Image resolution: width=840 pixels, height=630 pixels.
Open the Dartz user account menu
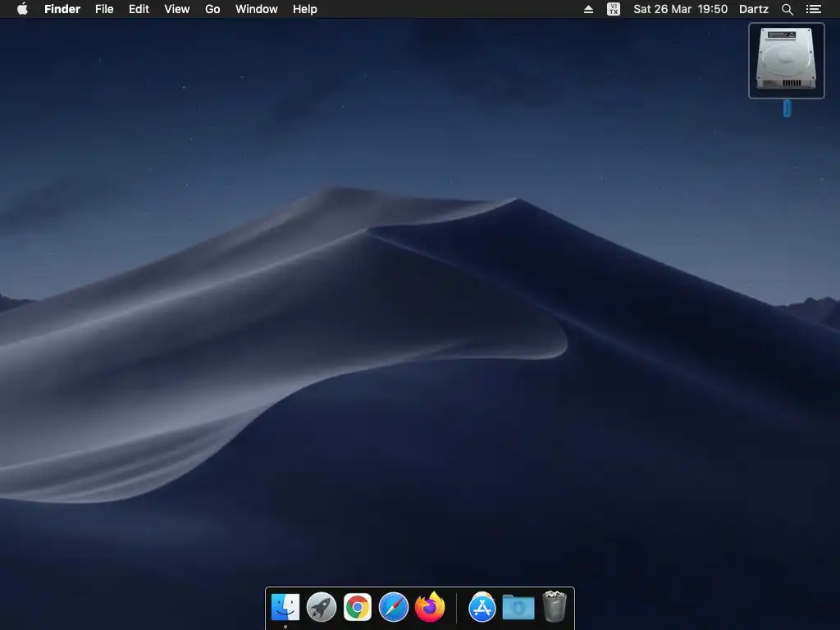point(753,9)
